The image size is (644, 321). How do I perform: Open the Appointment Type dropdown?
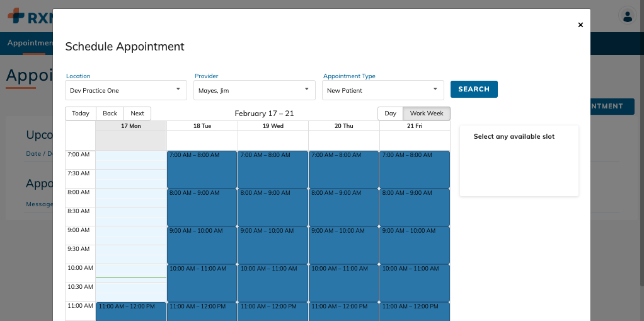[x=383, y=90]
